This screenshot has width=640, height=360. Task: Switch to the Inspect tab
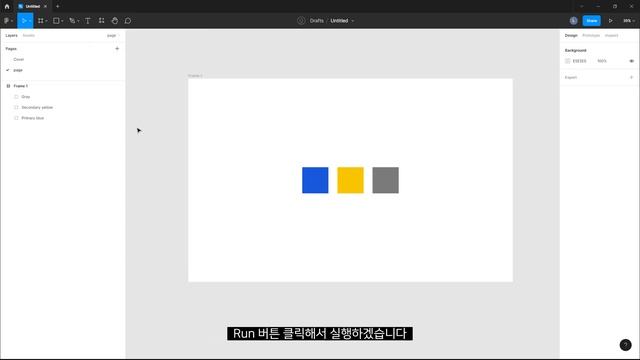point(611,36)
